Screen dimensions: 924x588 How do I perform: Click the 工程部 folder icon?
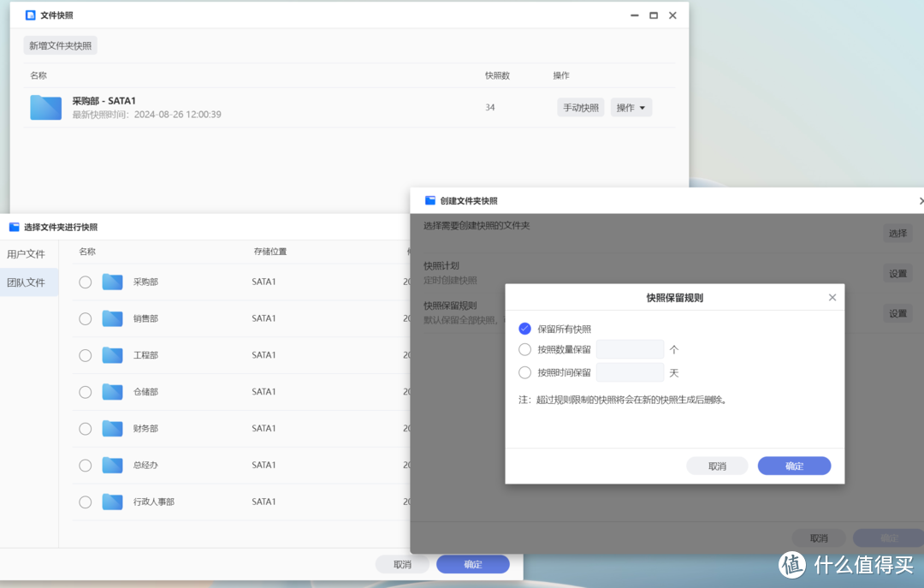112,354
